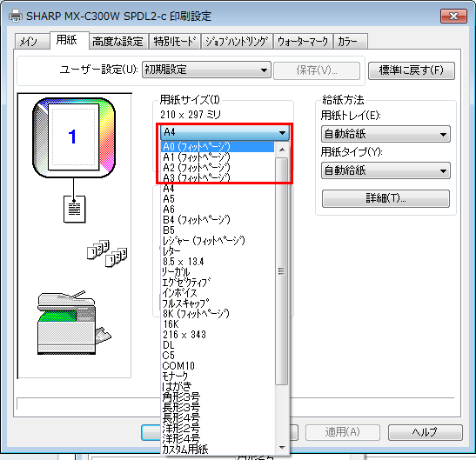Open the ウォーターマーク tab

tap(303, 41)
